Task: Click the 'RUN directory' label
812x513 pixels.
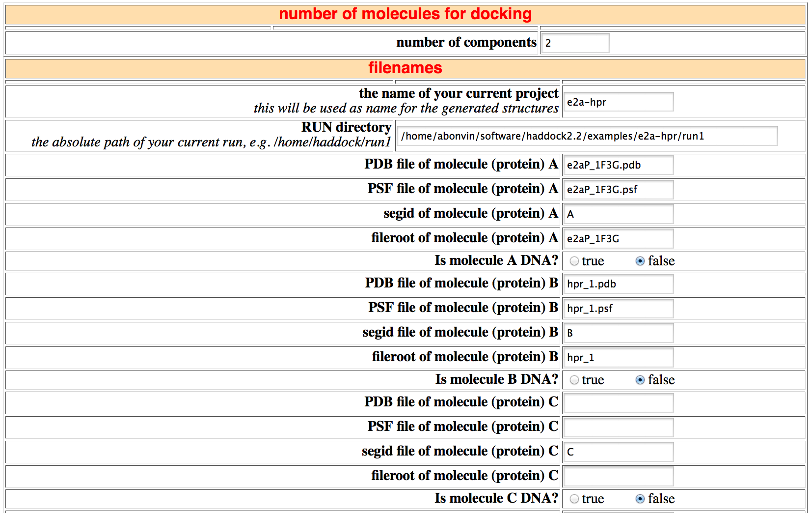Action: coord(346,127)
